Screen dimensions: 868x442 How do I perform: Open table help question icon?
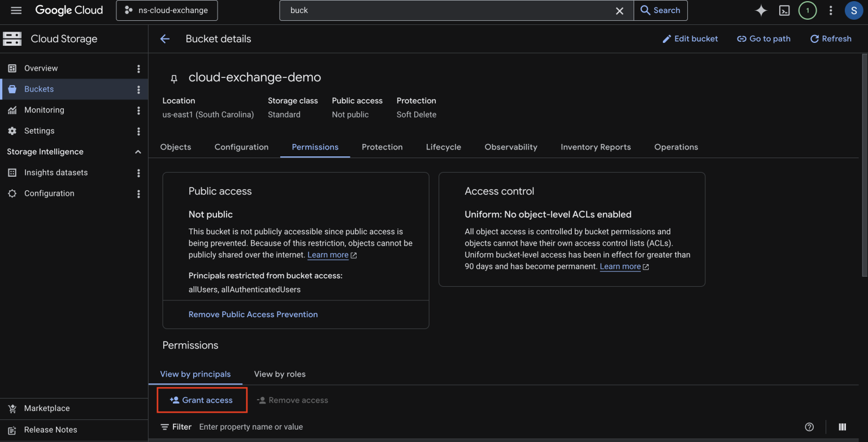[809, 427]
